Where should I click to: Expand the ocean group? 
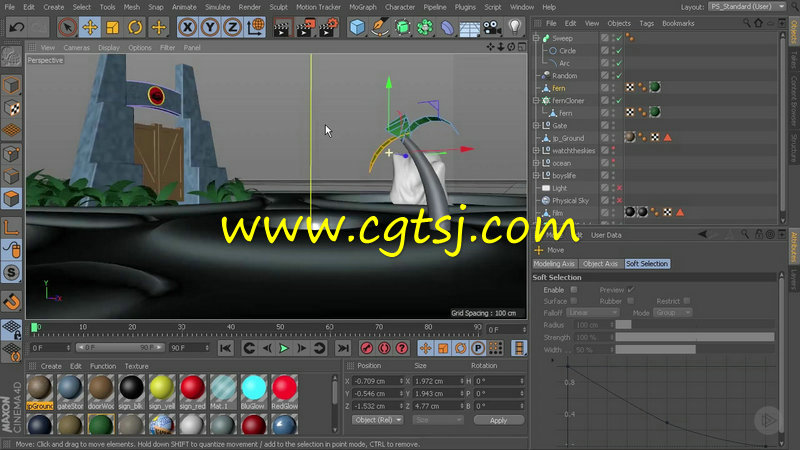(536, 163)
